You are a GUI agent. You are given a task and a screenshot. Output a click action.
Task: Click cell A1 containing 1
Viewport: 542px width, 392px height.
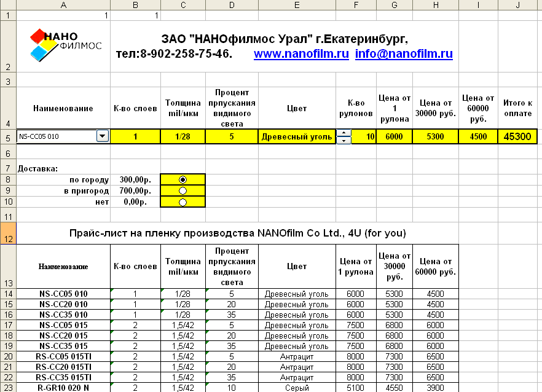pos(63,15)
